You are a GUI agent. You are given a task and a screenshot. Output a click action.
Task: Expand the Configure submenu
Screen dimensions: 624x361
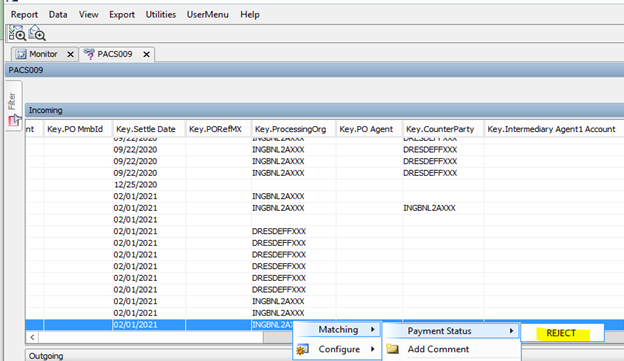tap(337, 349)
